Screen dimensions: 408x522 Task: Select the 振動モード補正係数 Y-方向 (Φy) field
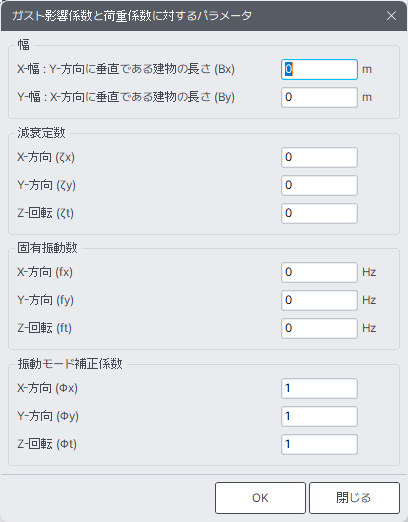(x=319, y=416)
